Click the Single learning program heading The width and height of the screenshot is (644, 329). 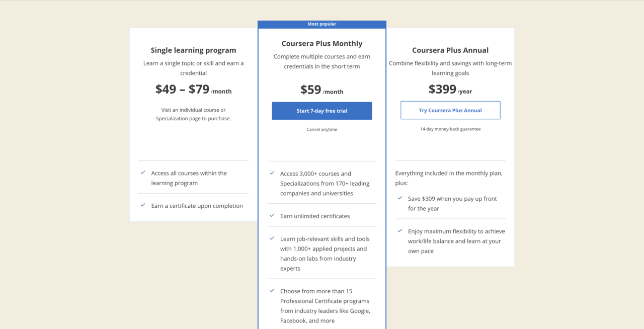[193, 50]
